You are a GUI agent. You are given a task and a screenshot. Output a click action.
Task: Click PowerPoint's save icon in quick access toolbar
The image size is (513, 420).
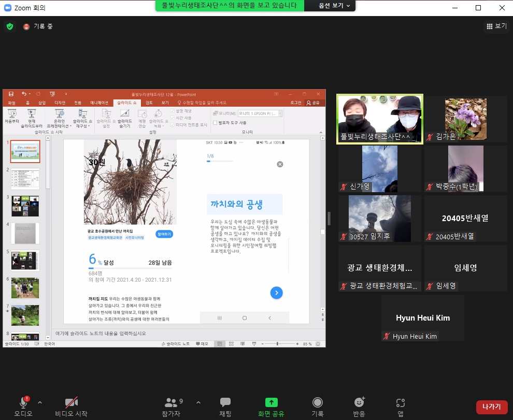pos(11,94)
